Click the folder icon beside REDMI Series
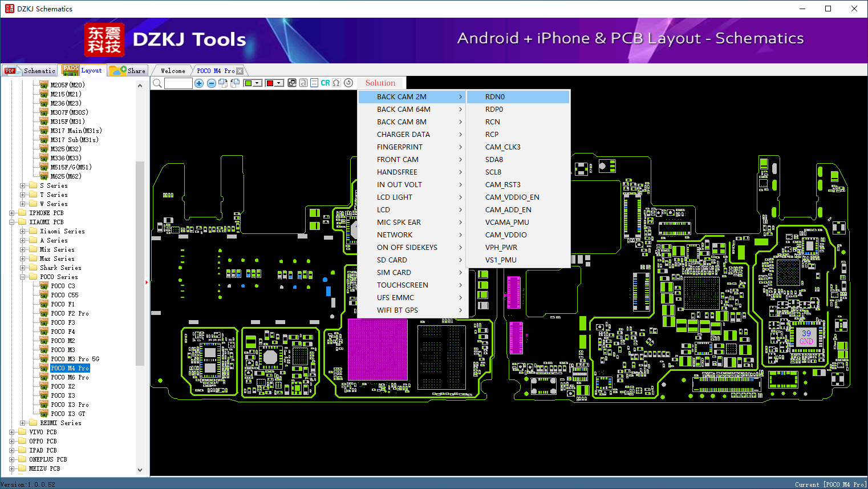This screenshot has width=868, height=489. coord(33,423)
